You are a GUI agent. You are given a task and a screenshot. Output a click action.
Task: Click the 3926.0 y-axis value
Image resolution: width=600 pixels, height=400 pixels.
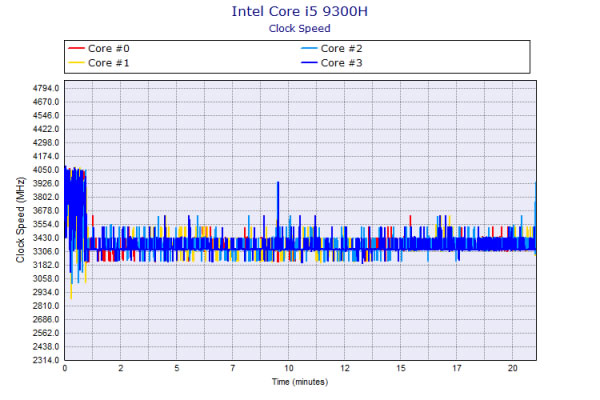coord(46,184)
